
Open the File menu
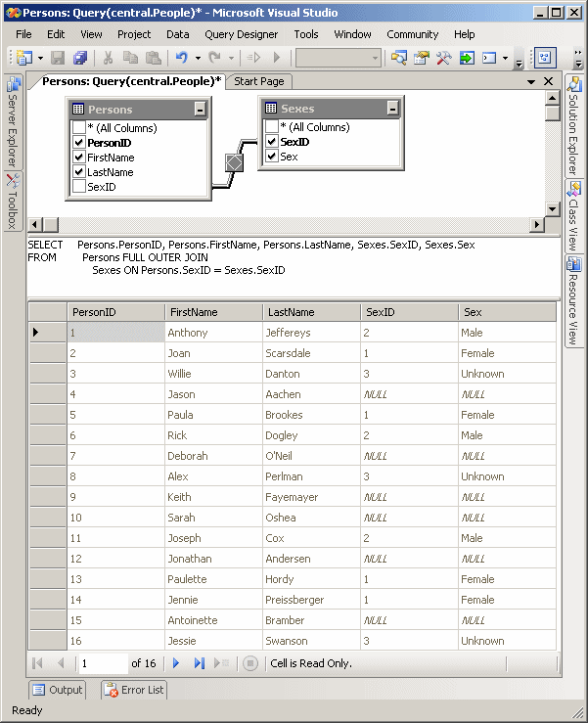[x=23, y=34]
